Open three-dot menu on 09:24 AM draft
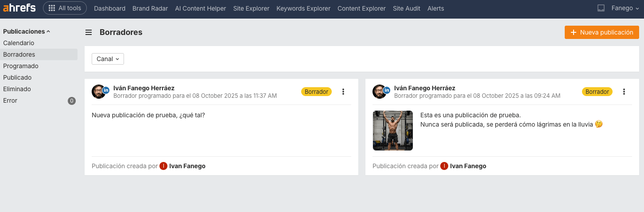This screenshot has height=212, width=644. pos(624,92)
